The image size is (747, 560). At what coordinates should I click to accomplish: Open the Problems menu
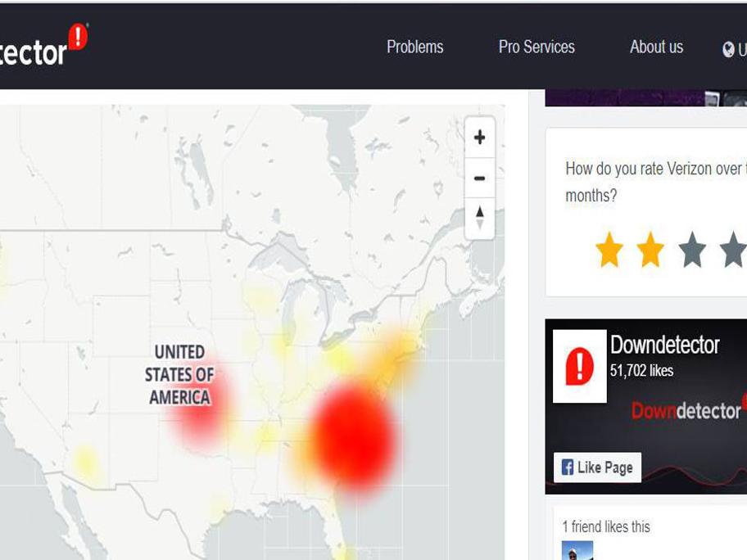(x=415, y=47)
